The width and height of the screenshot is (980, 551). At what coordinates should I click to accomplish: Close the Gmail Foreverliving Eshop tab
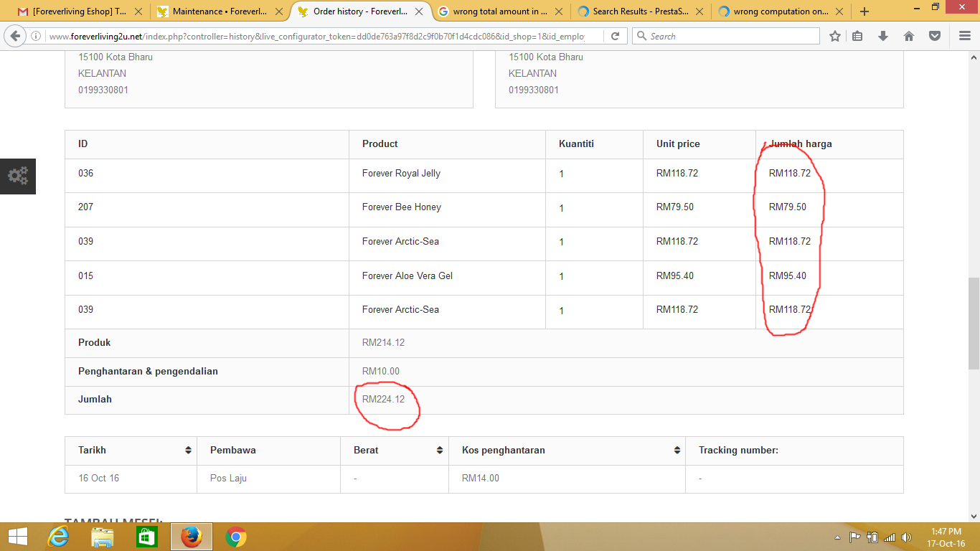pyautogui.click(x=138, y=11)
